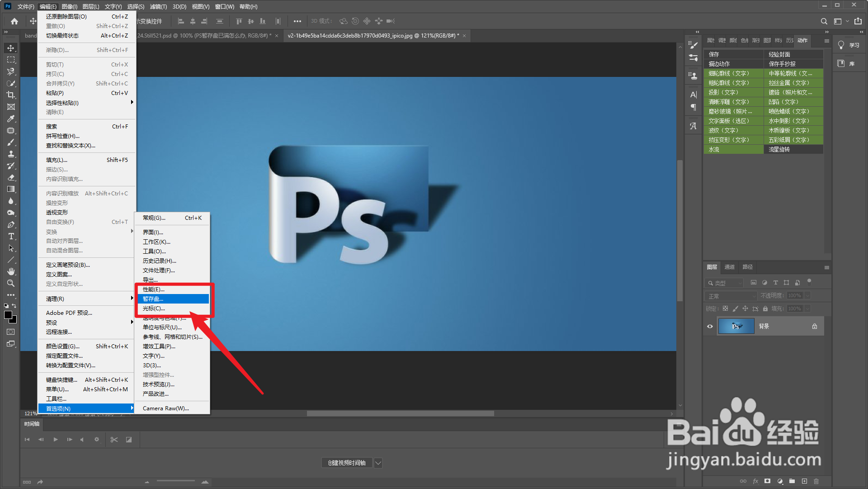Image resolution: width=868 pixels, height=489 pixels.
Task: Toggle lock transparent pixels icon
Action: (x=725, y=309)
